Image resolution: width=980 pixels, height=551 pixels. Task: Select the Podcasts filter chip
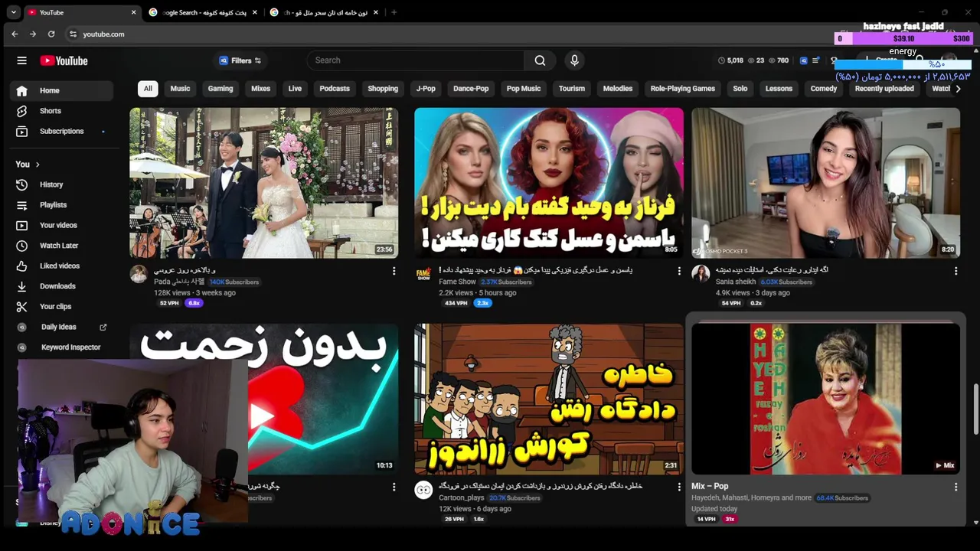point(335,89)
